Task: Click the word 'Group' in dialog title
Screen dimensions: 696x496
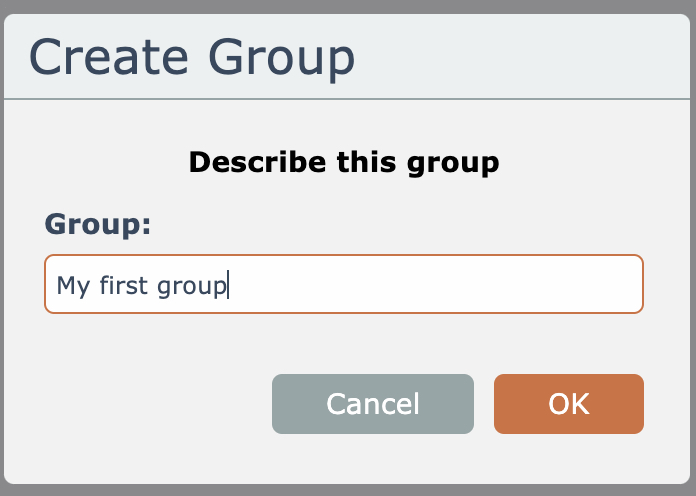Action: (x=281, y=58)
